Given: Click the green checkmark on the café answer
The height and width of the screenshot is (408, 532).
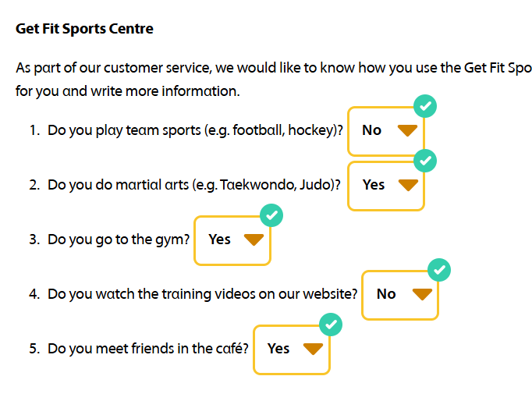Looking at the screenshot, I should [x=331, y=324].
